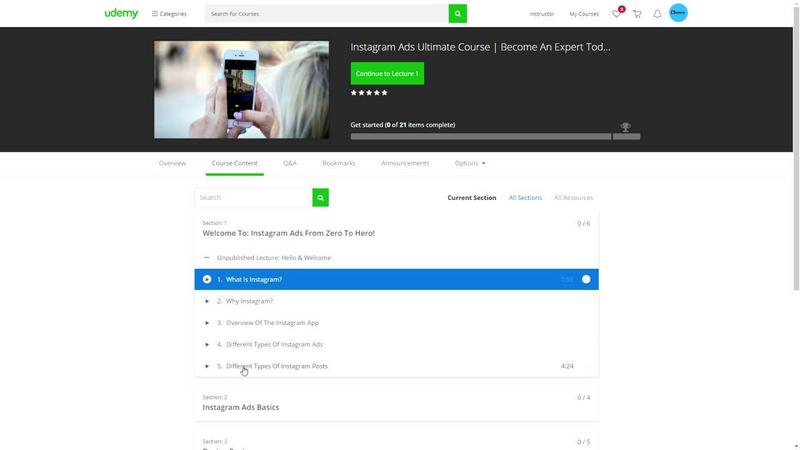Click the course thumbnail image
The width and height of the screenshot is (800, 450).
tap(241, 90)
